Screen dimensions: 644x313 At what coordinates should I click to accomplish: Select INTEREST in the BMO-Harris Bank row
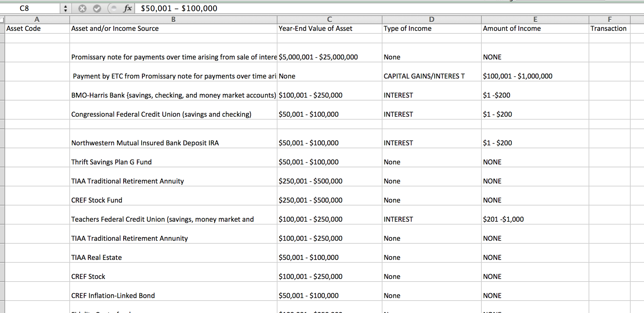[431, 91]
